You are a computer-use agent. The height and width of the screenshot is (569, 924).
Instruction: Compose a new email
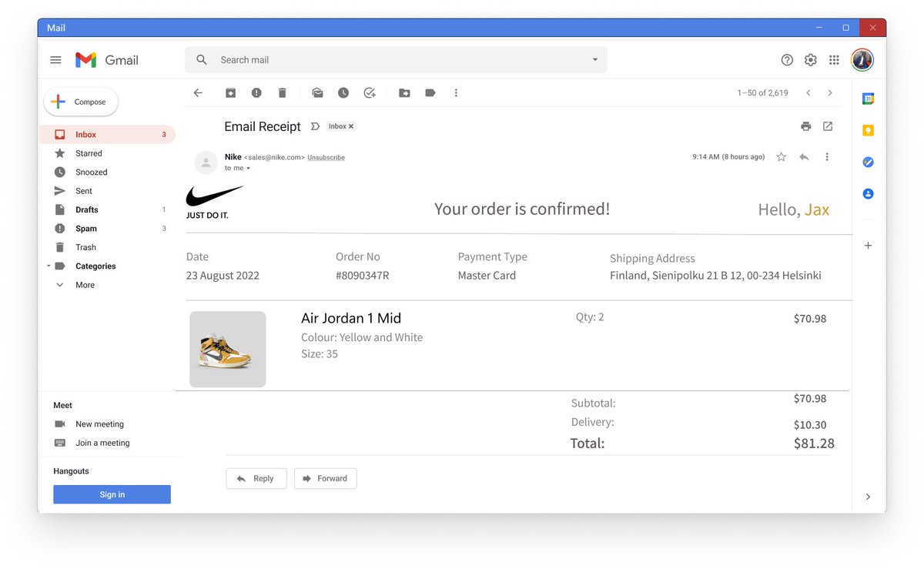point(81,102)
